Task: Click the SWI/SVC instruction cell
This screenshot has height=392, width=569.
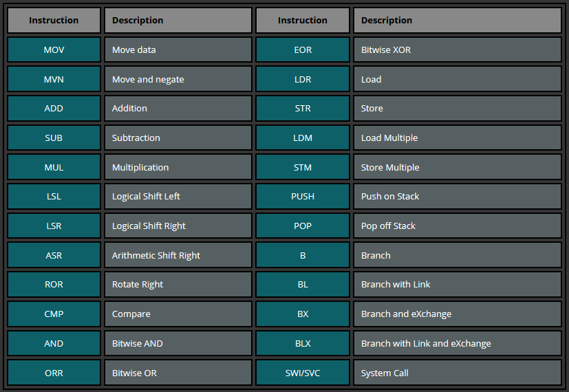Action: pos(303,373)
